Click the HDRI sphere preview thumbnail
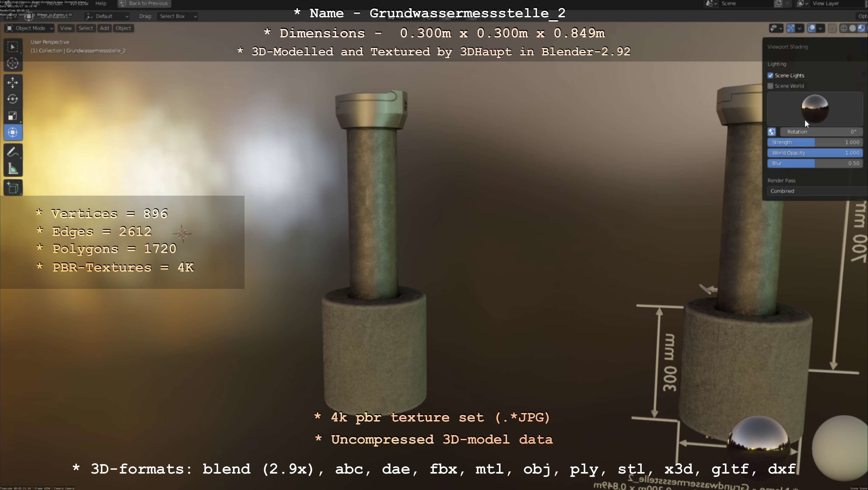Viewport: 868px width, 490px height. tap(815, 109)
